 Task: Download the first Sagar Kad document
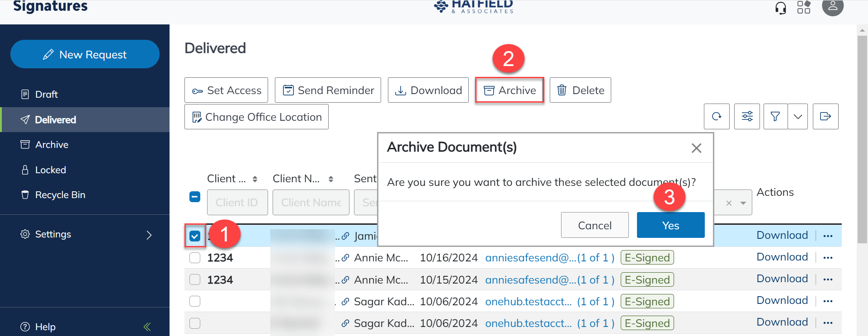tap(782, 300)
